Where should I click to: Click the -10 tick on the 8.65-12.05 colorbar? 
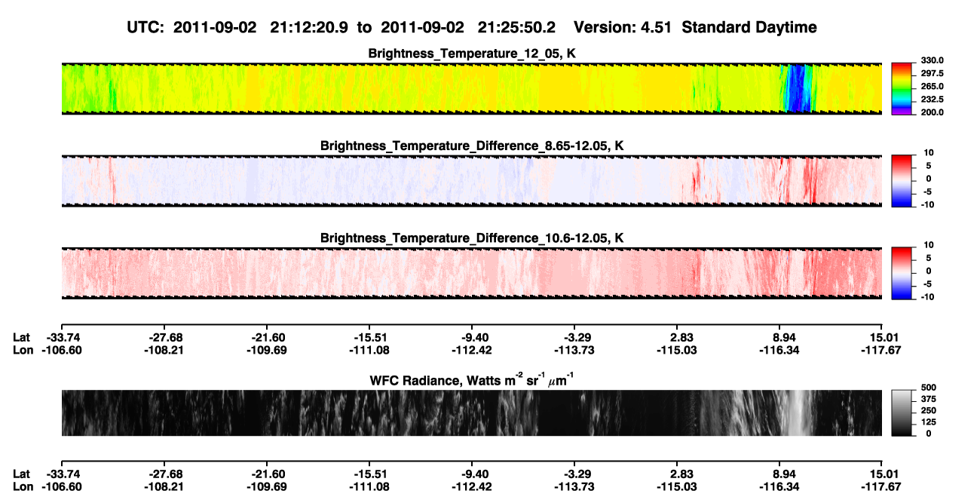click(x=926, y=204)
